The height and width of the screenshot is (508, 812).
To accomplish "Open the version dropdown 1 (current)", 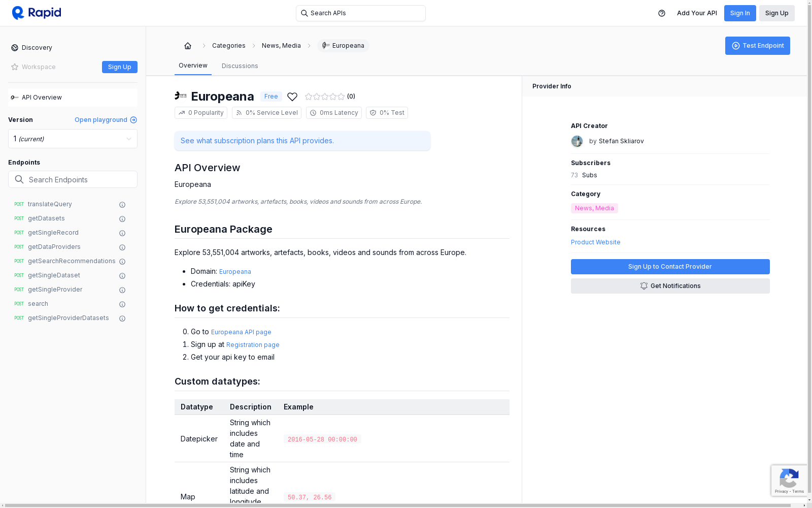I will point(73,139).
